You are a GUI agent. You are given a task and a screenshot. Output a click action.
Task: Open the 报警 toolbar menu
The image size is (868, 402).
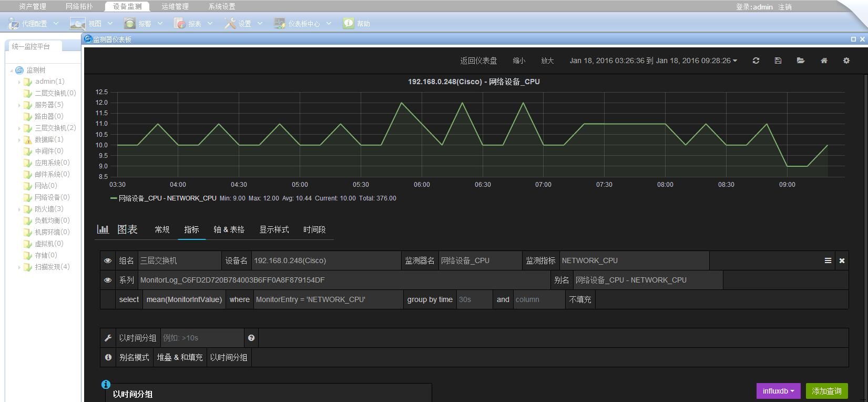point(144,24)
